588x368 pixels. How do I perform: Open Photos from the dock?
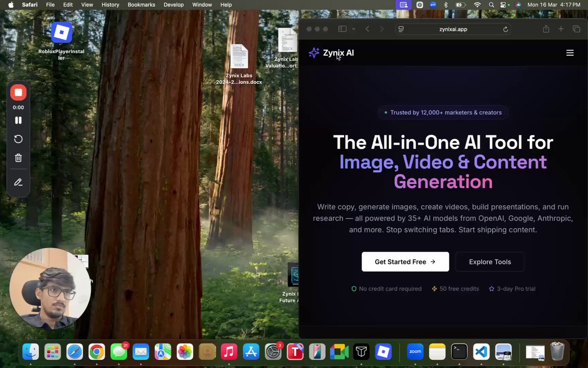(x=185, y=352)
